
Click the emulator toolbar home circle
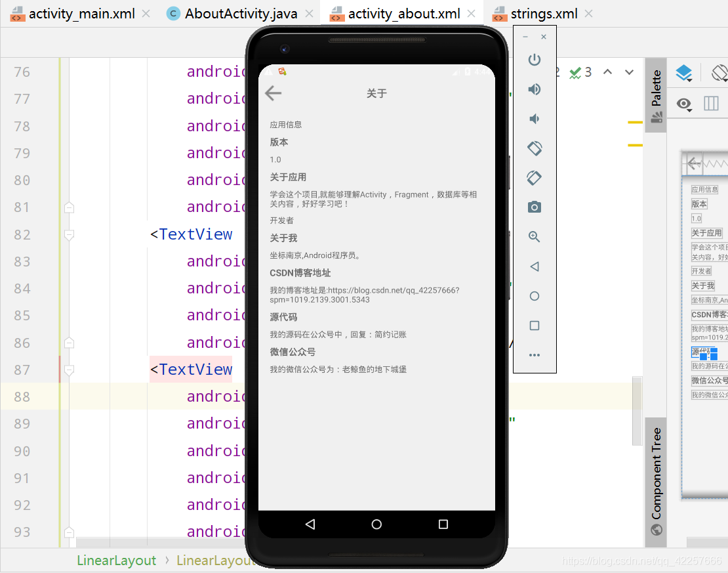pos(535,296)
